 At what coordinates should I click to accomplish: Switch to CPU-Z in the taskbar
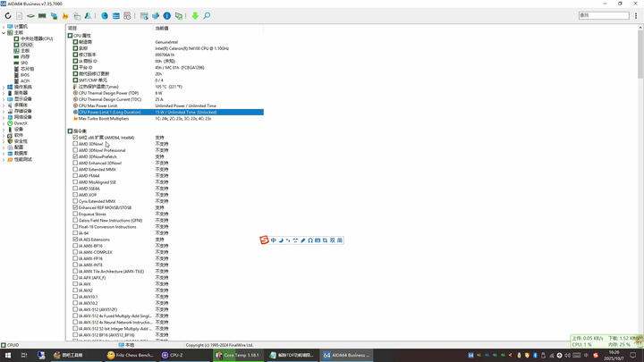coord(173,355)
